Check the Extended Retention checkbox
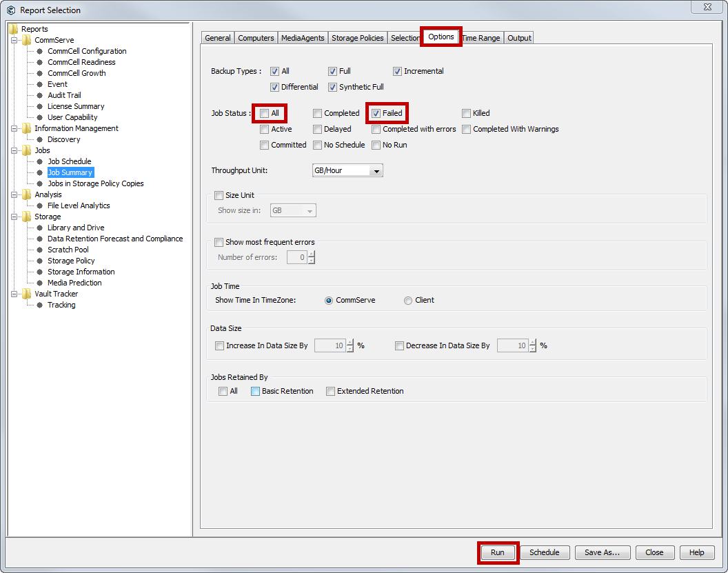 [x=331, y=392]
